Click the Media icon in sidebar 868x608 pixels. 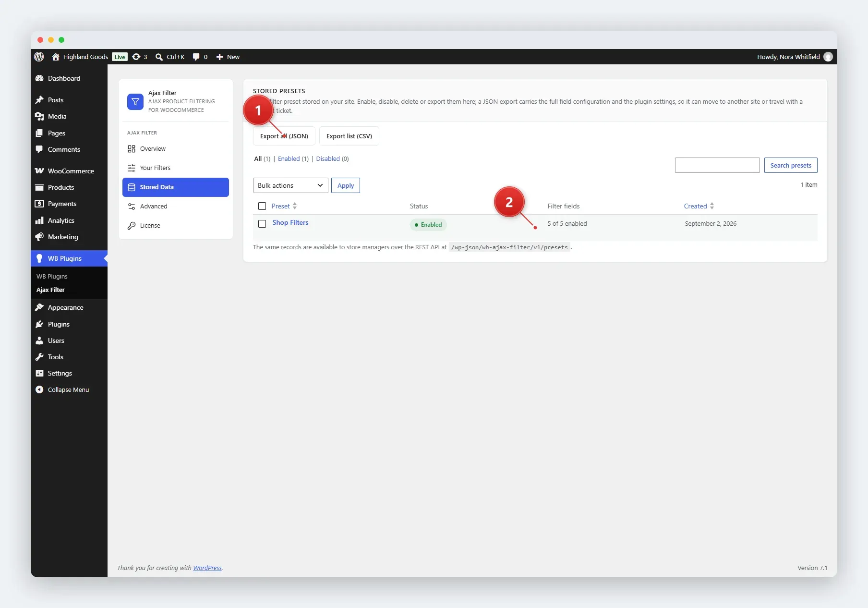pyautogui.click(x=39, y=116)
